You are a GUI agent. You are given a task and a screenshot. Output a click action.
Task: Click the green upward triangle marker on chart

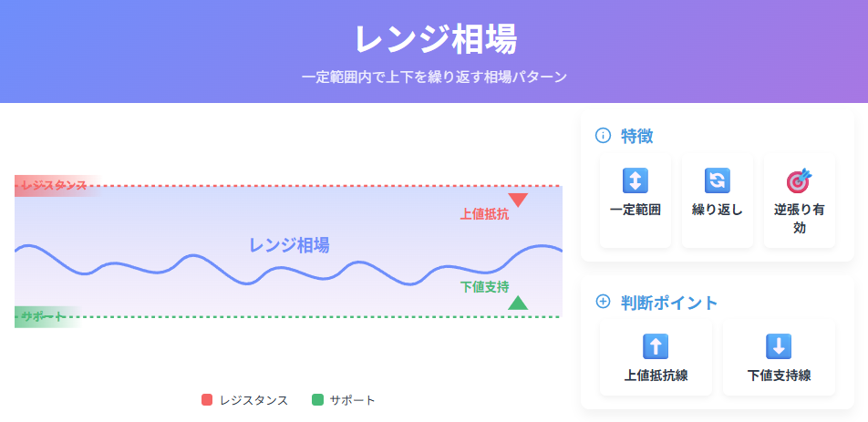click(x=518, y=303)
